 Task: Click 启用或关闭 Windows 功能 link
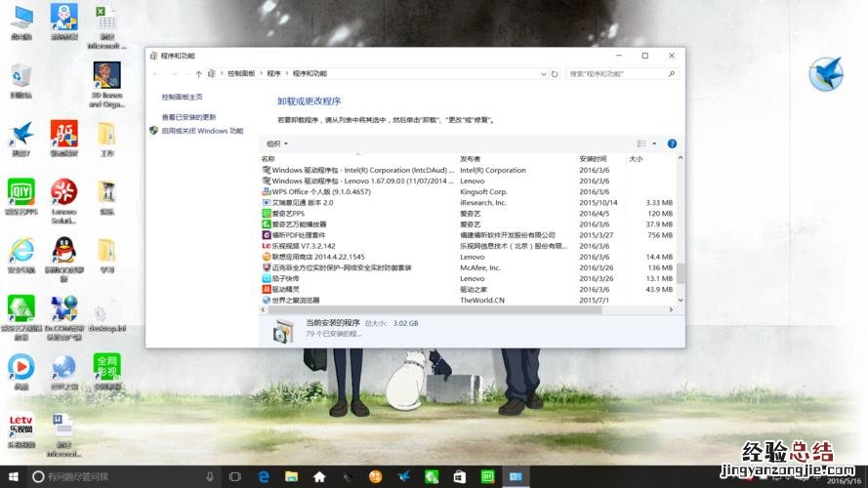202,131
